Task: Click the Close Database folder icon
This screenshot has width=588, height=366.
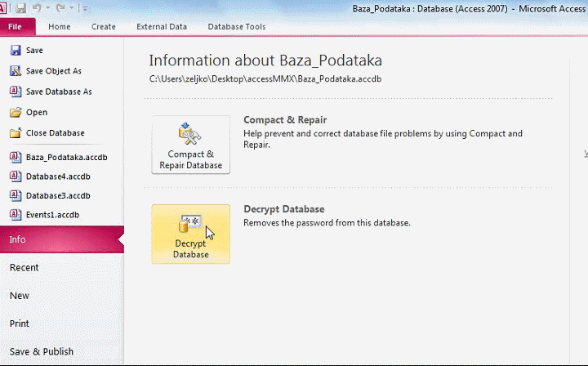Action: pyautogui.click(x=16, y=132)
